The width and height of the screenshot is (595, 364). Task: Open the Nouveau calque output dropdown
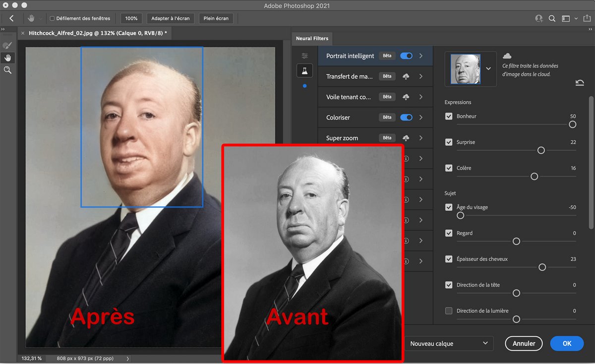pyautogui.click(x=449, y=343)
